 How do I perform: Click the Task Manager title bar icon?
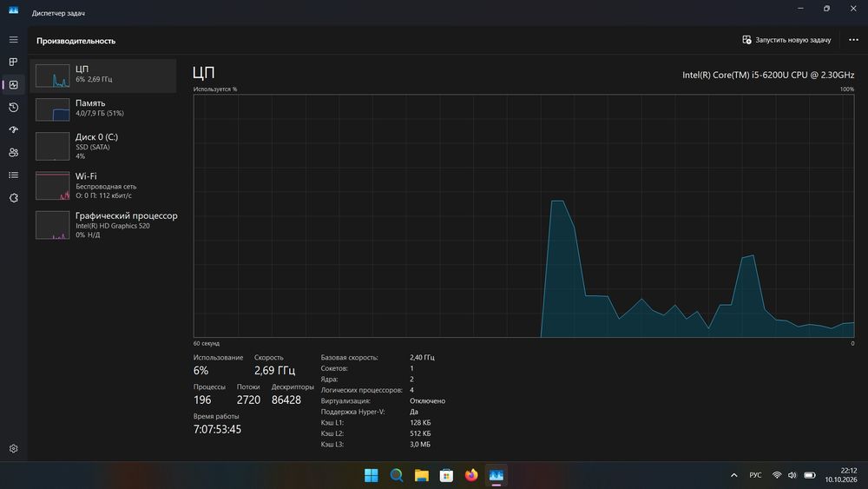[x=13, y=10]
